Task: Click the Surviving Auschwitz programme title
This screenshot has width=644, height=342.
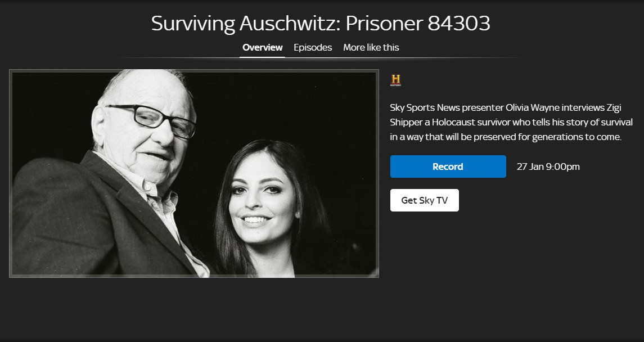Action: pos(321,24)
